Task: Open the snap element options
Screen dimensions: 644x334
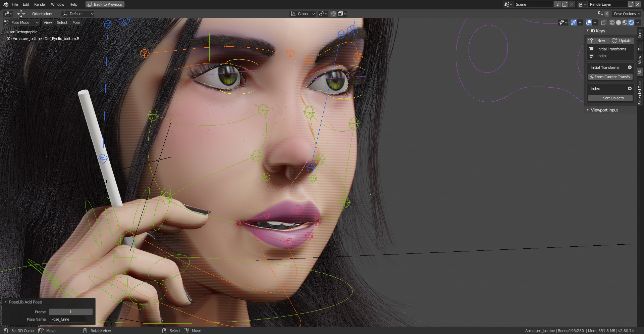Action: [x=342, y=14]
